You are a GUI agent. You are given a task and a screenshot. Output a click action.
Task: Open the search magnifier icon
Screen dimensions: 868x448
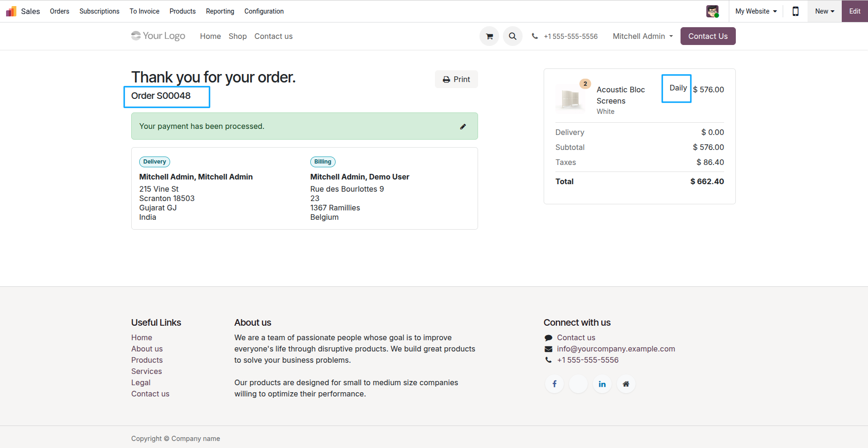(x=513, y=36)
